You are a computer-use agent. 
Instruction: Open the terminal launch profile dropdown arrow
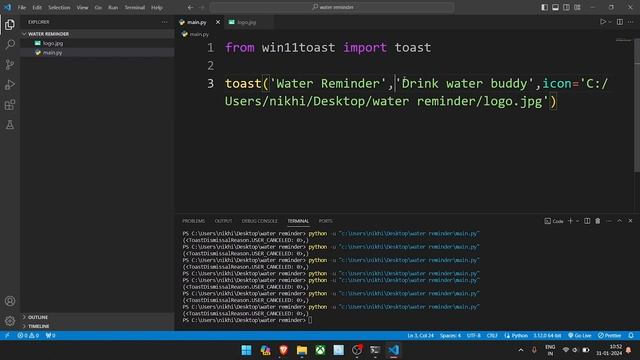[578, 221]
